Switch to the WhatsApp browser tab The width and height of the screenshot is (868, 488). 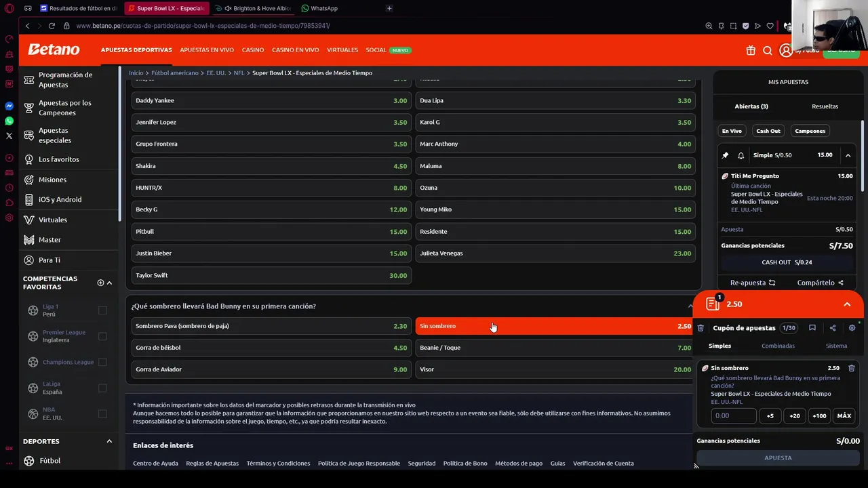319,8
